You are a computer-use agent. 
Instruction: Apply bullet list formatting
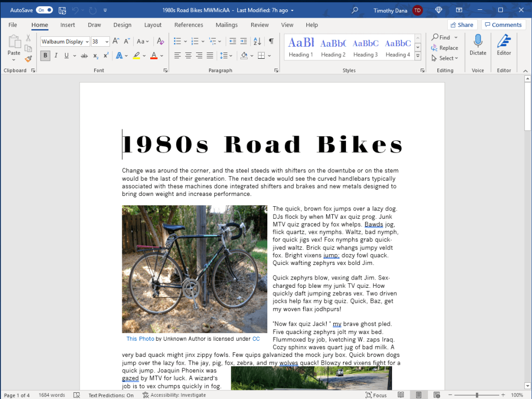coord(177,42)
